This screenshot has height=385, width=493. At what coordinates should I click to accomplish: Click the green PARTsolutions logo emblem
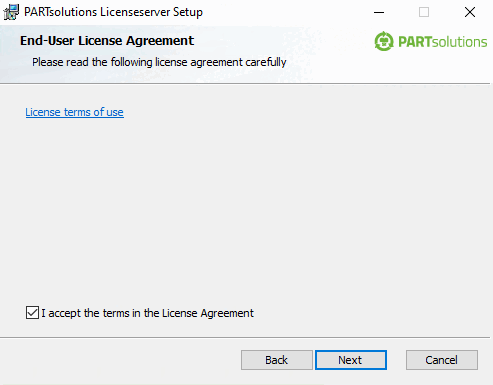[384, 41]
